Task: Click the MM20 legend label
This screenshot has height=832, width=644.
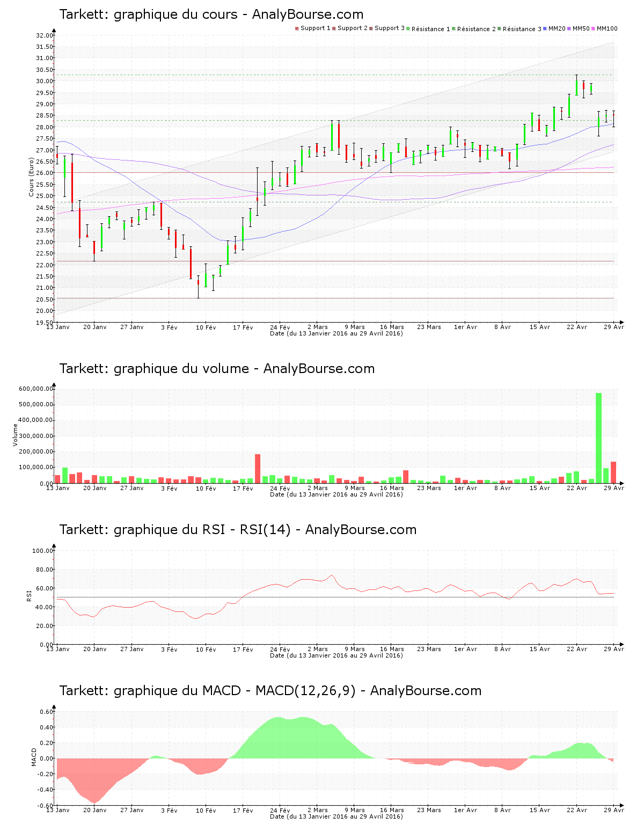Action: [557, 28]
